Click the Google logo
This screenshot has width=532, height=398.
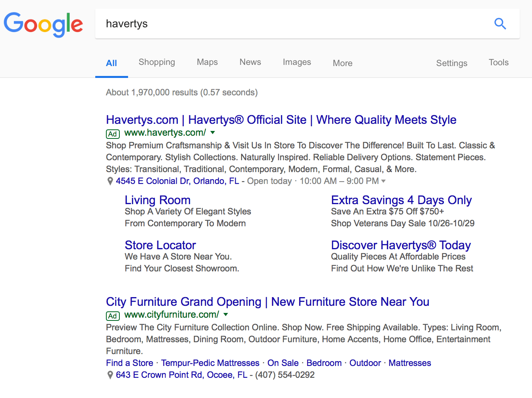tap(43, 25)
